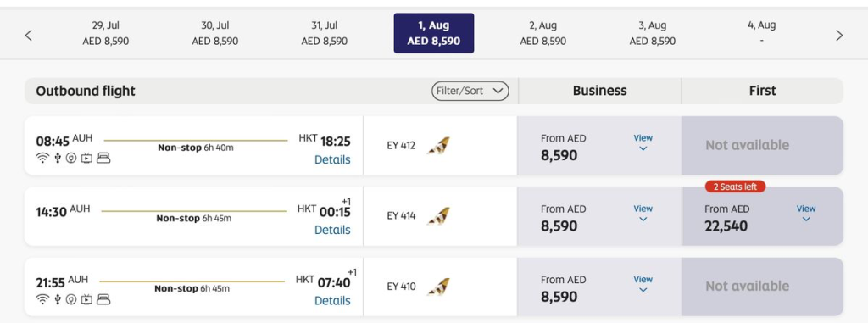Select the 29, Jul date tab
This screenshot has height=323, width=868.
(106, 33)
